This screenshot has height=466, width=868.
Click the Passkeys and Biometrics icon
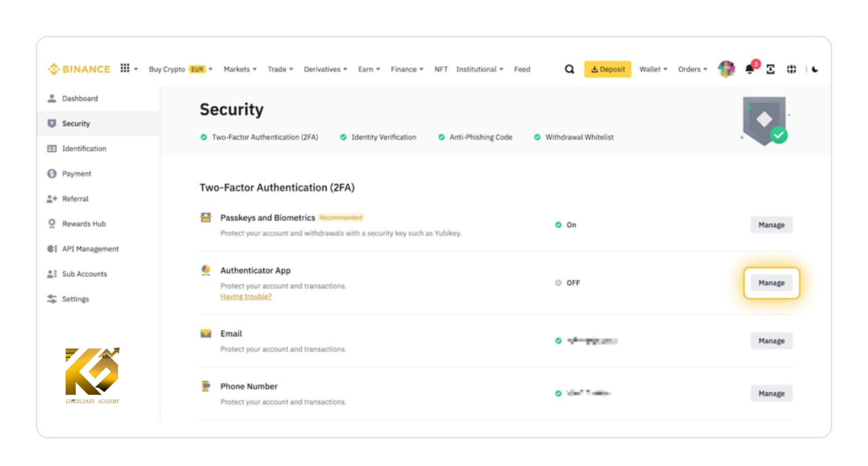tap(206, 217)
